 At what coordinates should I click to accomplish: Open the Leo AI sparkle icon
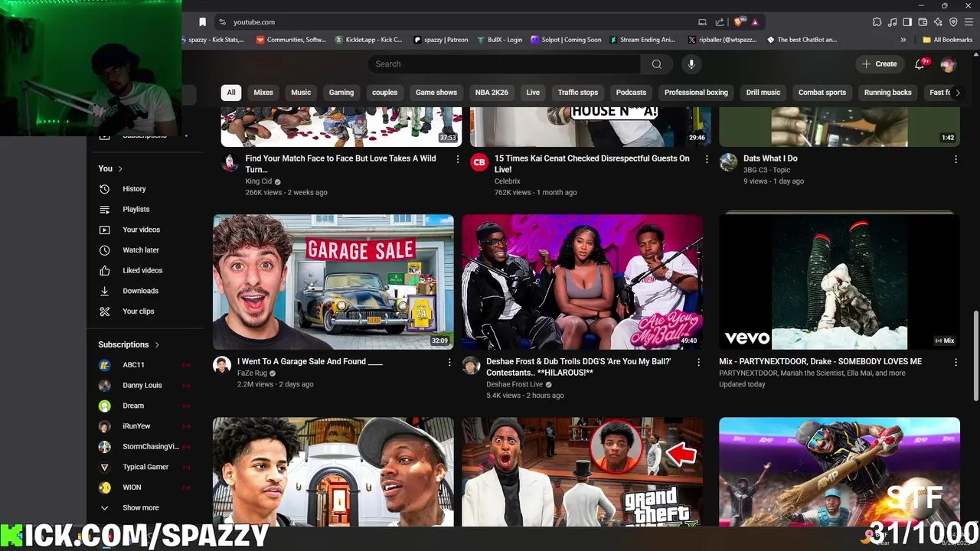point(938,22)
